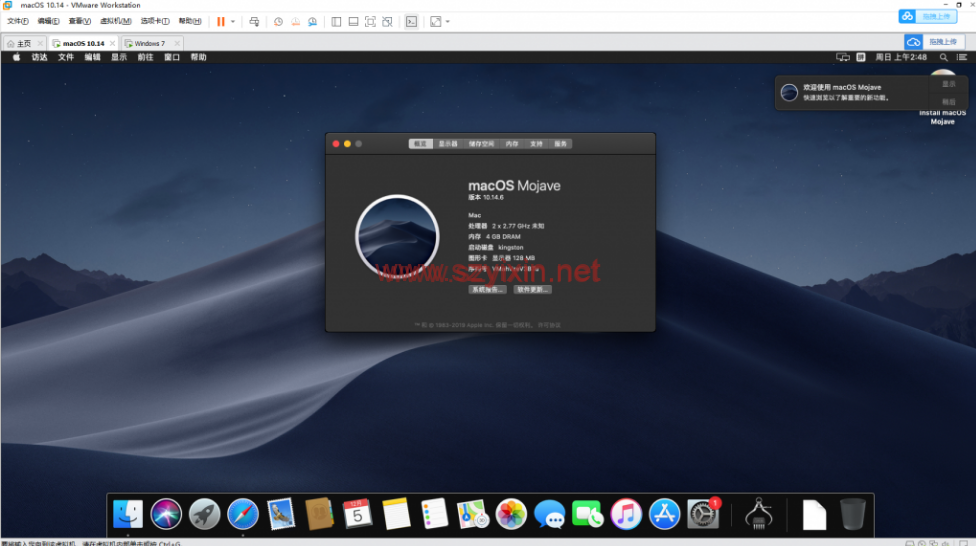Image resolution: width=976 pixels, height=546 pixels.
Task: Open the macOS 编辑 menu
Action: pos(92,57)
